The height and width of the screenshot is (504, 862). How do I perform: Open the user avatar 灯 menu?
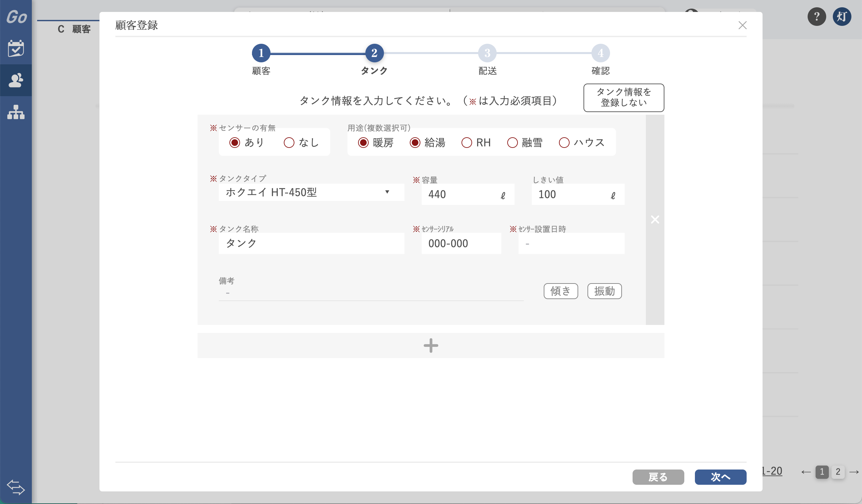click(842, 17)
